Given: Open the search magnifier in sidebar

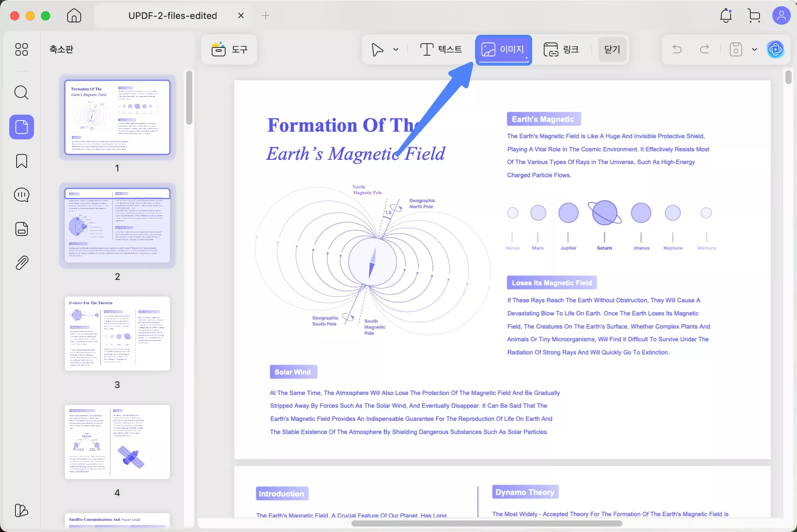Looking at the screenshot, I should click(x=22, y=93).
